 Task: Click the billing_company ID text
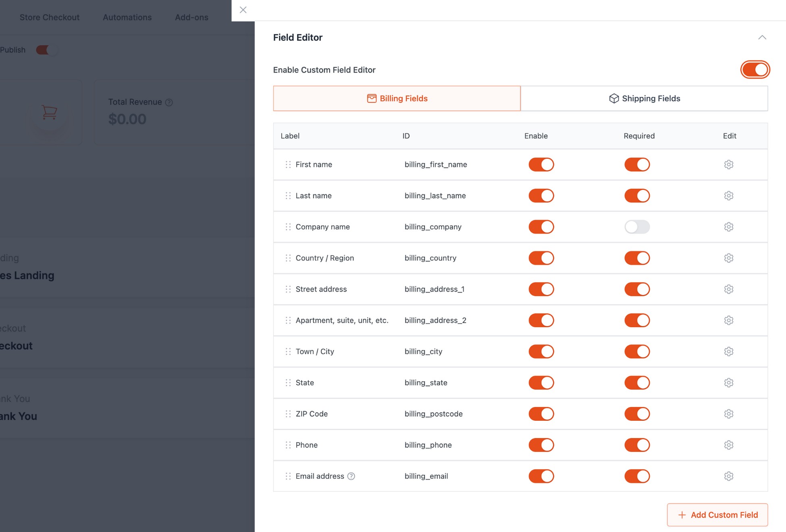433,227
